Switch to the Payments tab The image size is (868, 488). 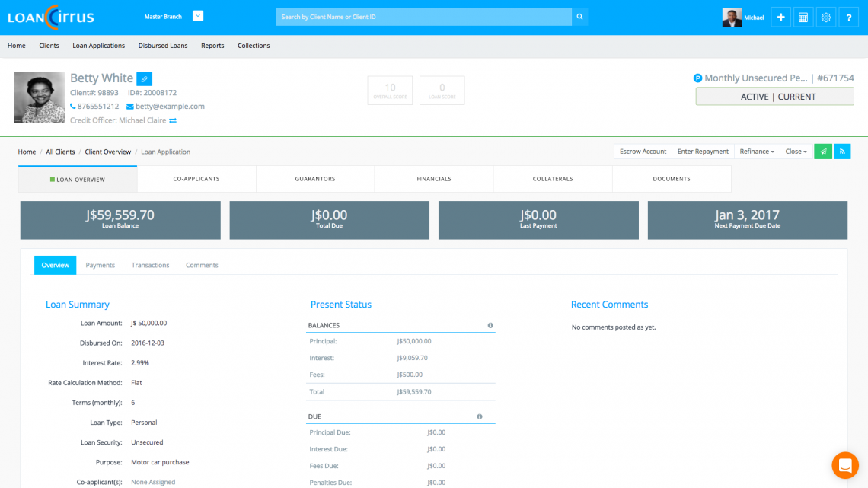pyautogui.click(x=100, y=265)
